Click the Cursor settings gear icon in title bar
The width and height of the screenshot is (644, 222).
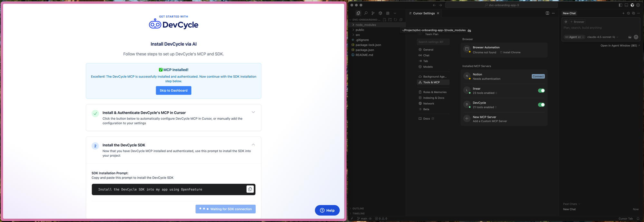point(638,5)
